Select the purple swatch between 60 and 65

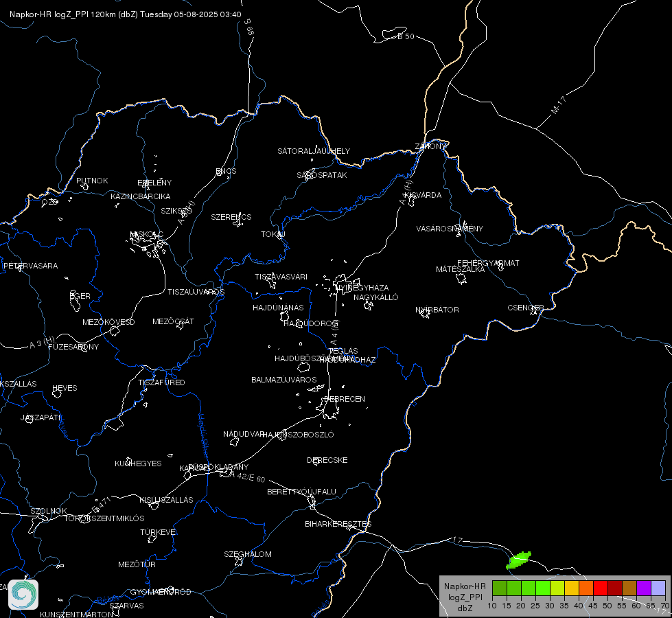pyautogui.click(x=644, y=588)
